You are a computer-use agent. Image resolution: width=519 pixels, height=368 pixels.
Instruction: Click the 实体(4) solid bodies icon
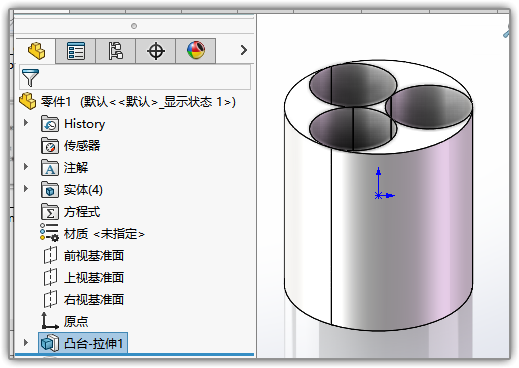click(x=50, y=190)
